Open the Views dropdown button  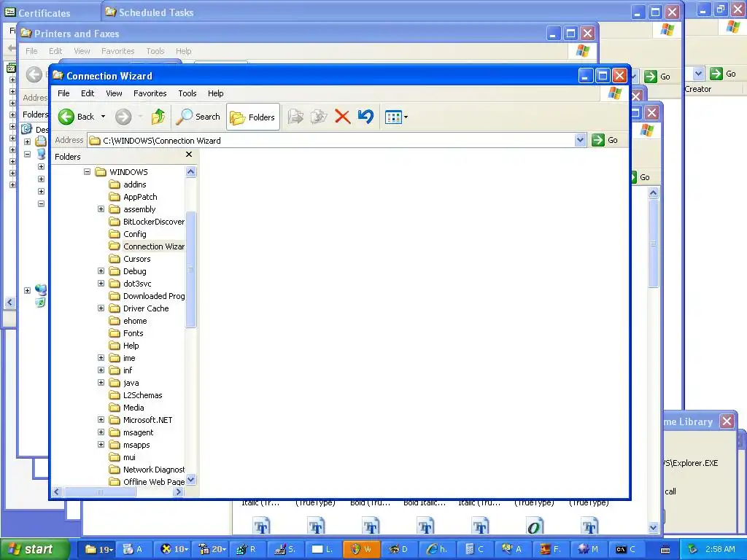[396, 117]
